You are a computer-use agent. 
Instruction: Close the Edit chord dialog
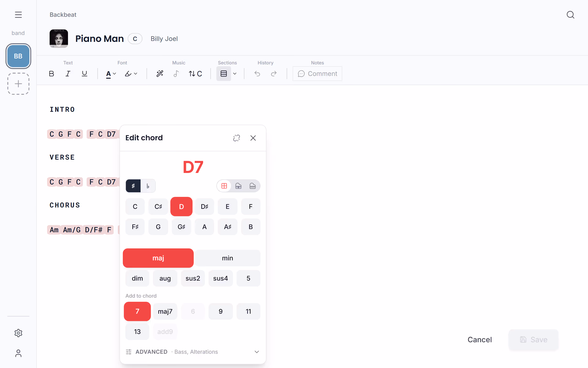pos(253,138)
